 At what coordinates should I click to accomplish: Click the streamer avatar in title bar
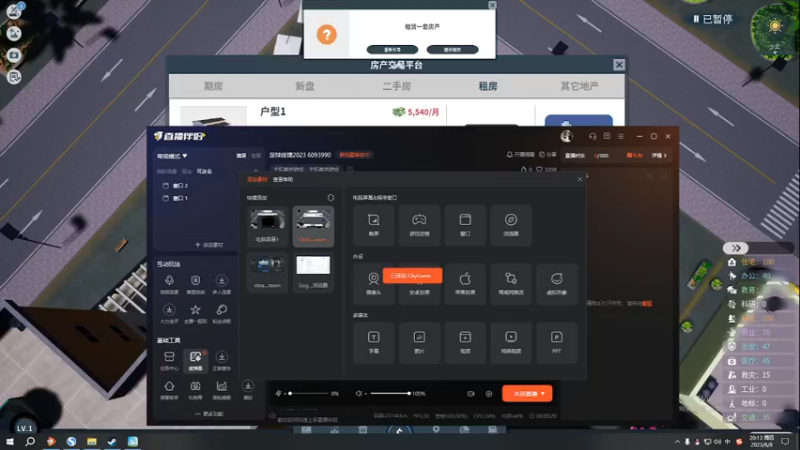click(566, 136)
